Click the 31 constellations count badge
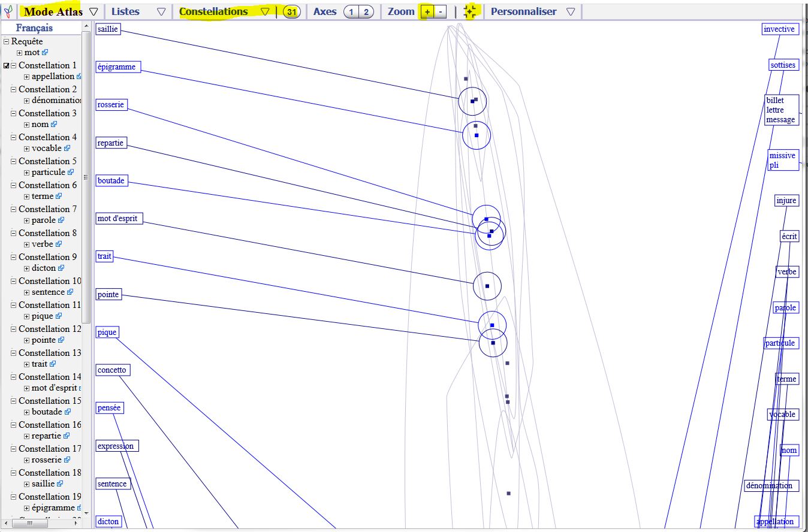 (291, 12)
